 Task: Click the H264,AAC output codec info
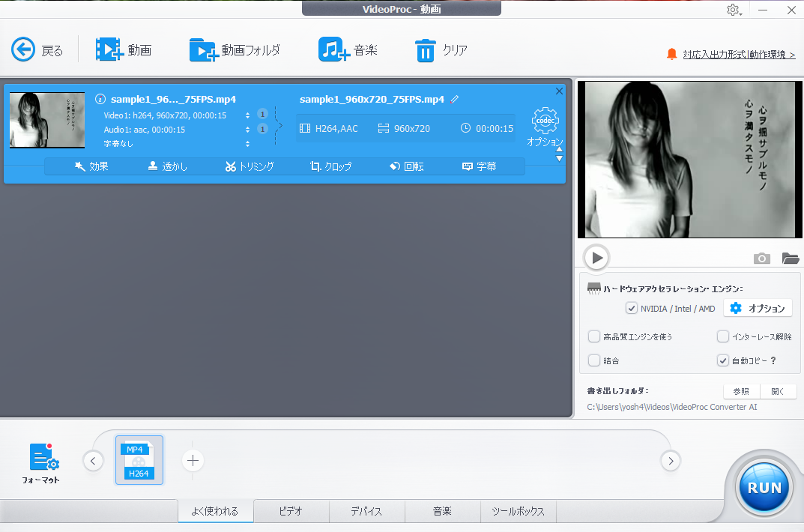tap(329, 128)
